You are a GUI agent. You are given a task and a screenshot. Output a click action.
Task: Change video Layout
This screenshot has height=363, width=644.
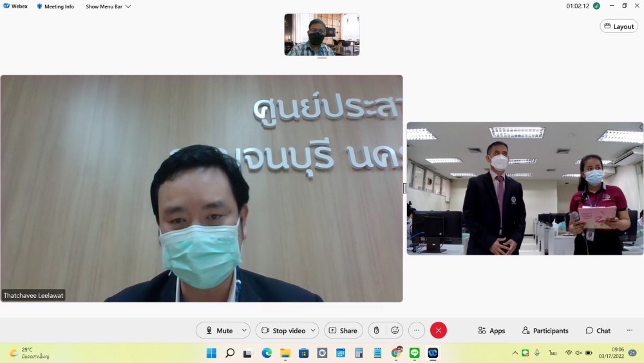(x=619, y=26)
